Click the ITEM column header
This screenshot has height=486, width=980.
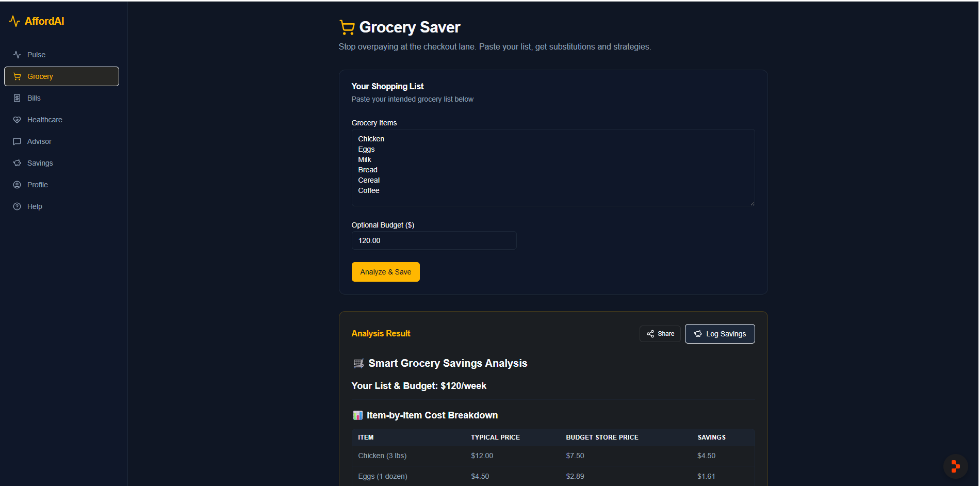tap(366, 438)
